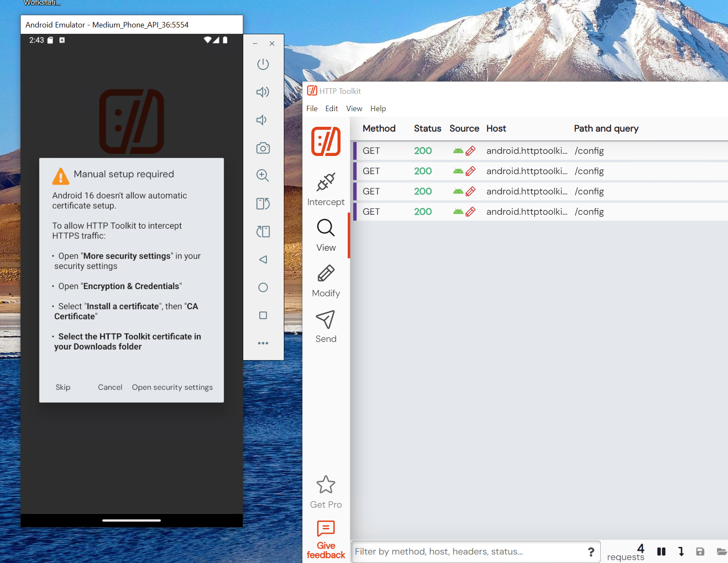Click the Path and query column header
The height and width of the screenshot is (563, 728).
click(x=606, y=128)
